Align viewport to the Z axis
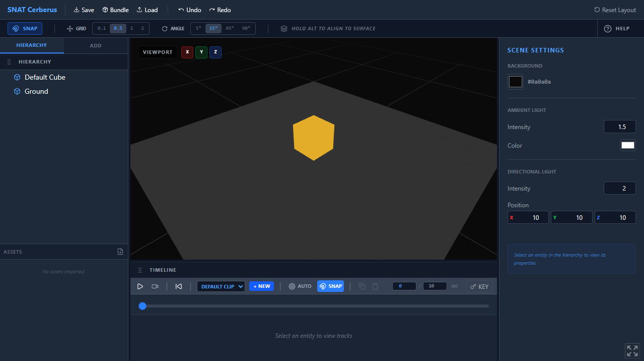 [216, 52]
